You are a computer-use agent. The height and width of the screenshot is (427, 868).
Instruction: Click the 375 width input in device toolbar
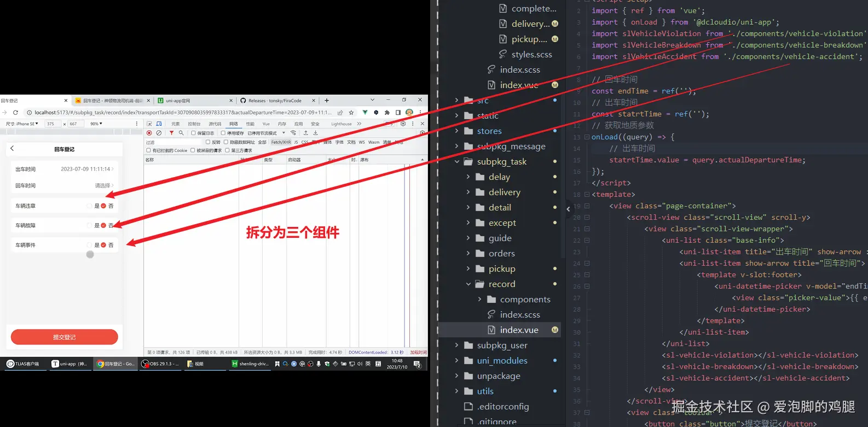(x=53, y=124)
